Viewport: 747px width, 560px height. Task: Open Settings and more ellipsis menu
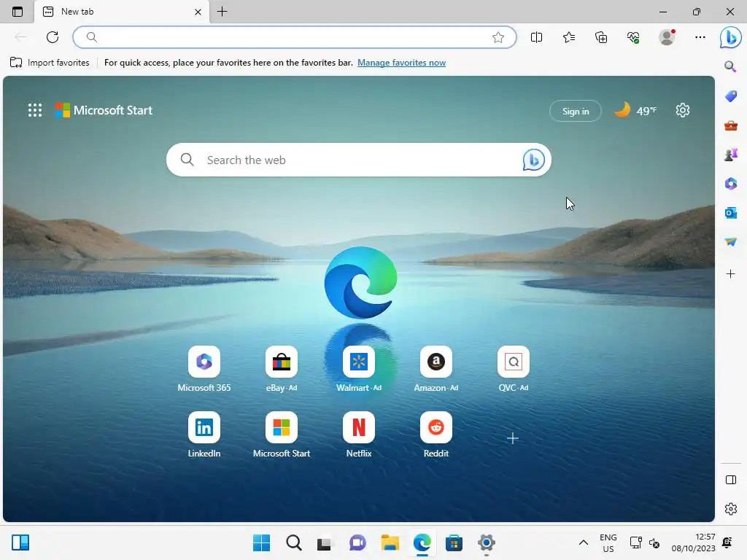700,37
